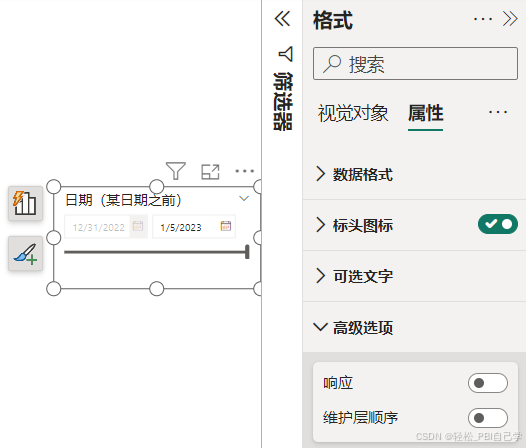Click the date slider end handle
The image size is (526, 448).
[247, 252]
